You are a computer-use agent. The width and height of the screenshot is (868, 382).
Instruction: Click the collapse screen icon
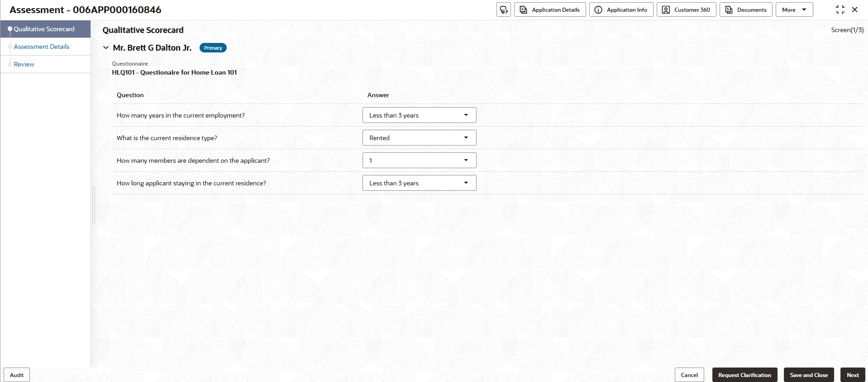(840, 9)
